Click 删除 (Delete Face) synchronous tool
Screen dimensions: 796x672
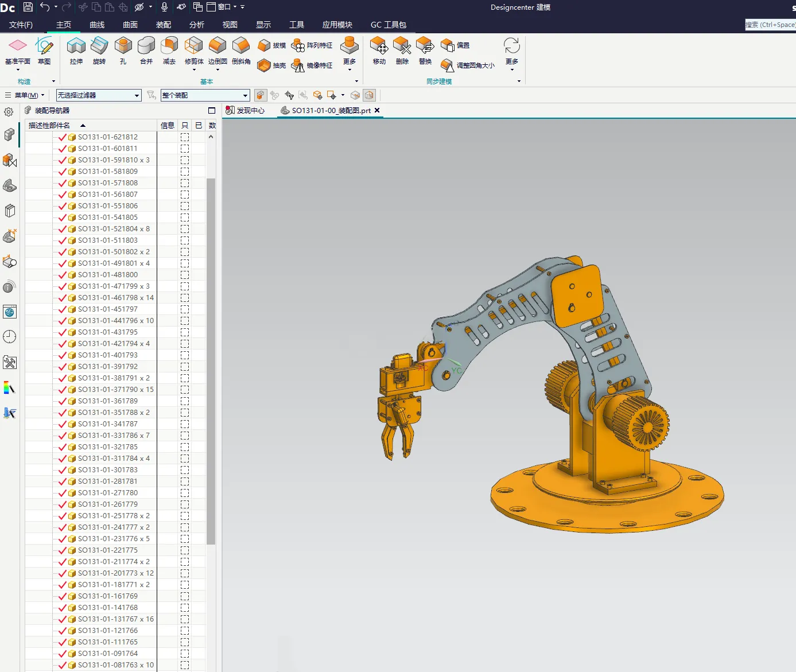coord(402,51)
